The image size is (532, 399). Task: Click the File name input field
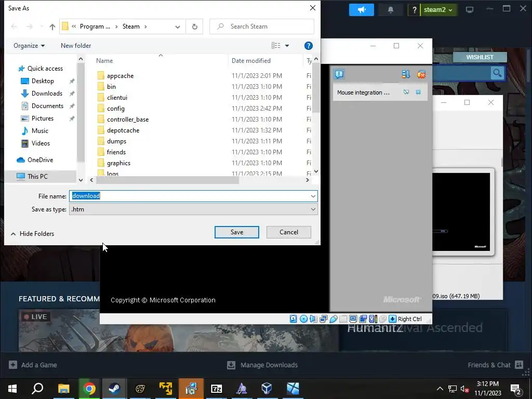189,196
